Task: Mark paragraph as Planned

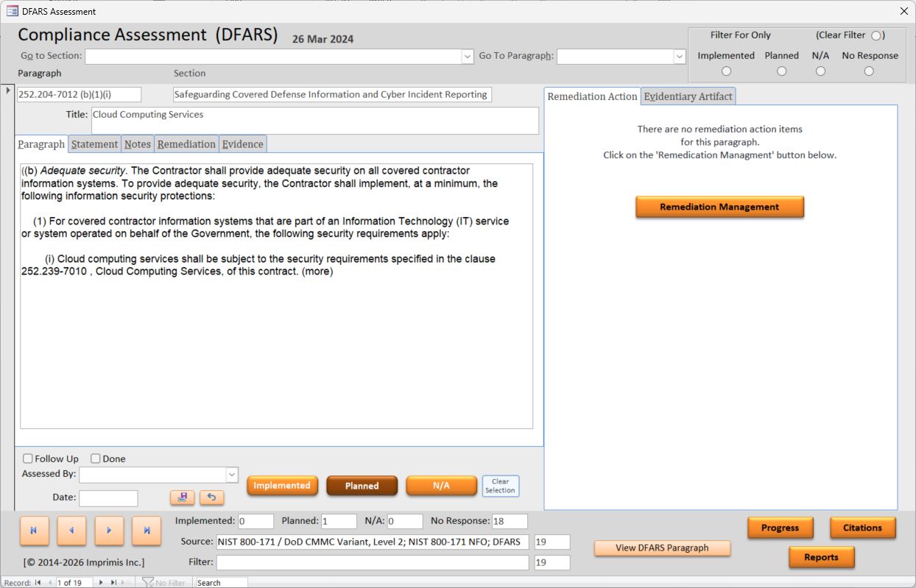Action: click(362, 486)
